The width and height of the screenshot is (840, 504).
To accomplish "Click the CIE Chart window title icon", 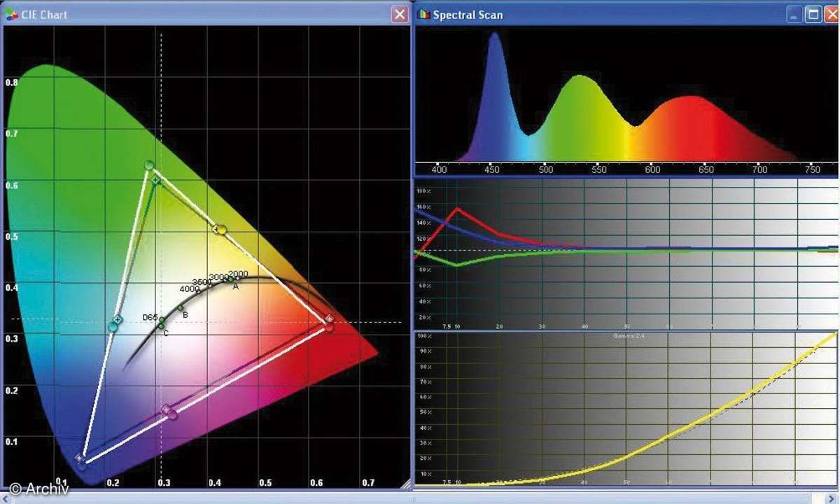I will [x=12, y=15].
